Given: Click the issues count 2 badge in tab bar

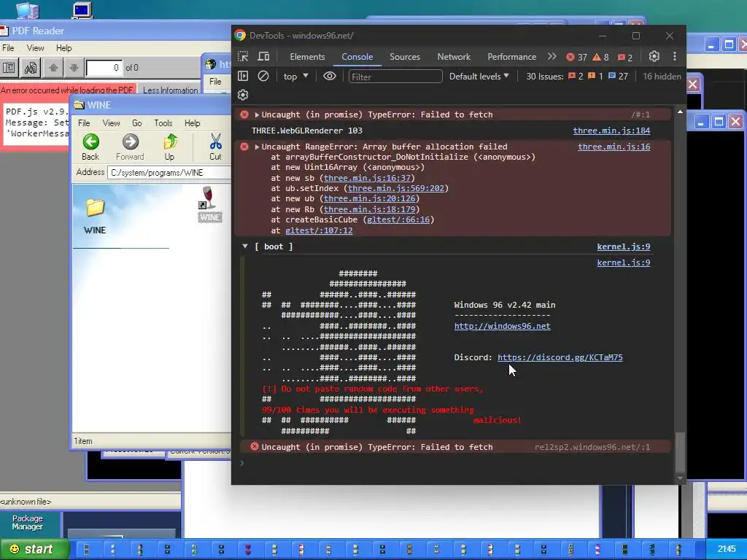Looking at the screenshot, I should pyautogui.click(x=625, y=57).
